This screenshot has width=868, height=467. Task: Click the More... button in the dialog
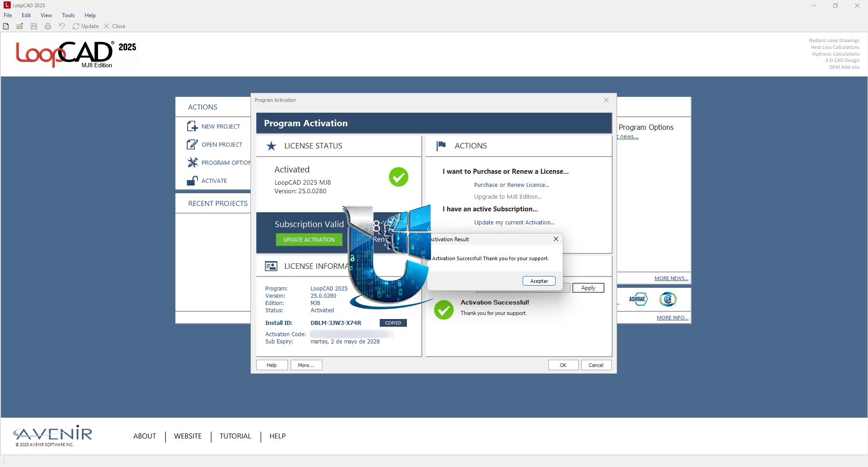(x=306, y=365)
